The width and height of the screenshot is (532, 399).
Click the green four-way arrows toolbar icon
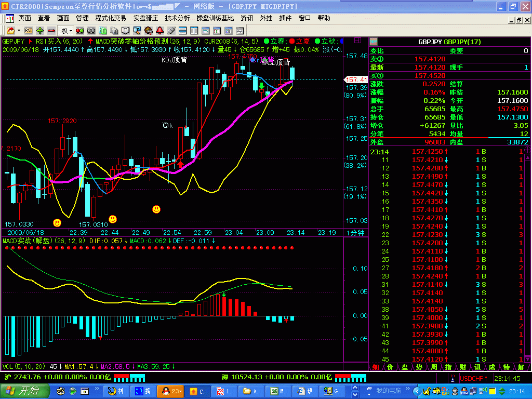40,31
